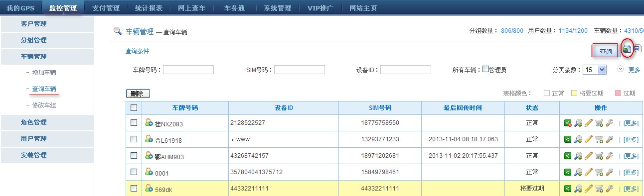
Task: Tick the checkbox for vehicle 桂NXZ083
Action: pyautogui.click(x=134, y=122)
